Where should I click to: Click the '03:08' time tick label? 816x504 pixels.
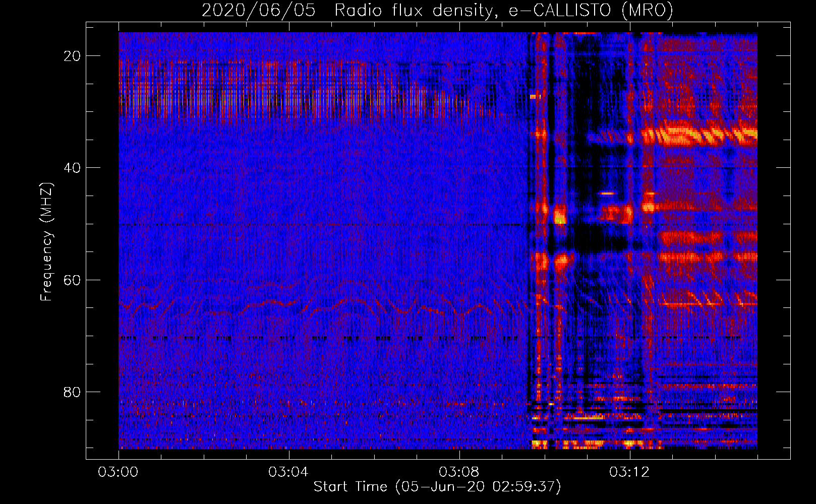(x=459, y=472)
